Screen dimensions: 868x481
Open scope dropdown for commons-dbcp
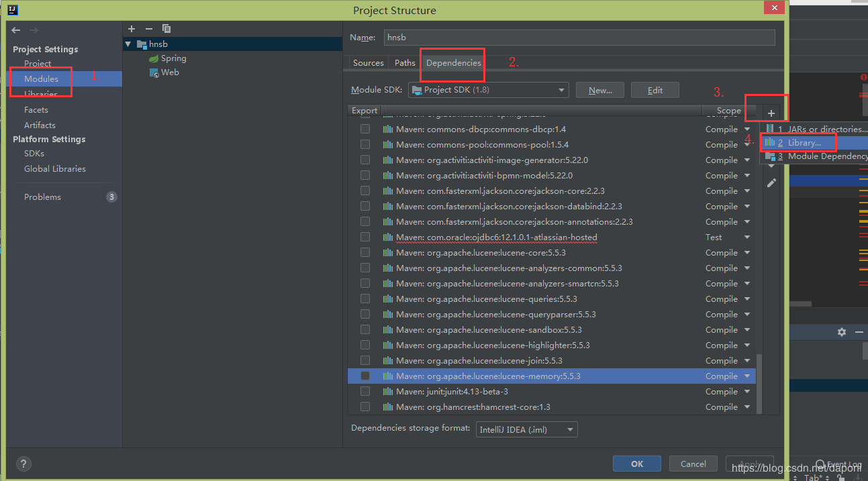click(x=747, y=129)
